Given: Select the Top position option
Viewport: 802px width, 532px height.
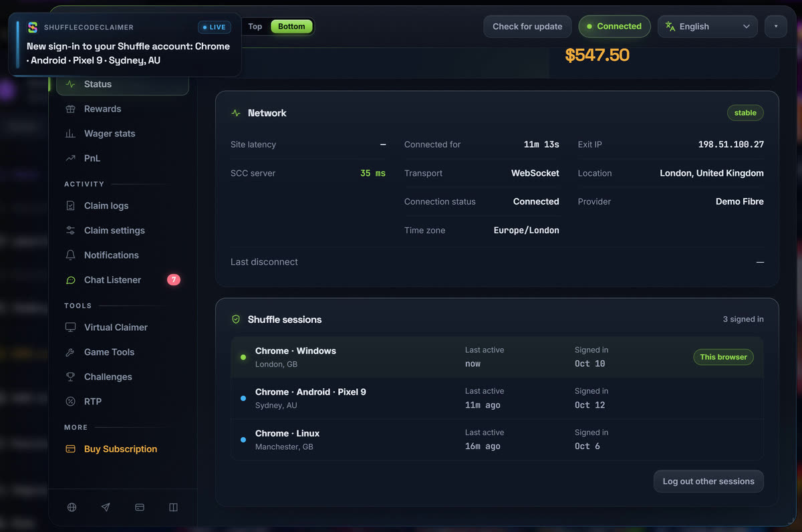Looking at the screenshot, I should 255,27.
